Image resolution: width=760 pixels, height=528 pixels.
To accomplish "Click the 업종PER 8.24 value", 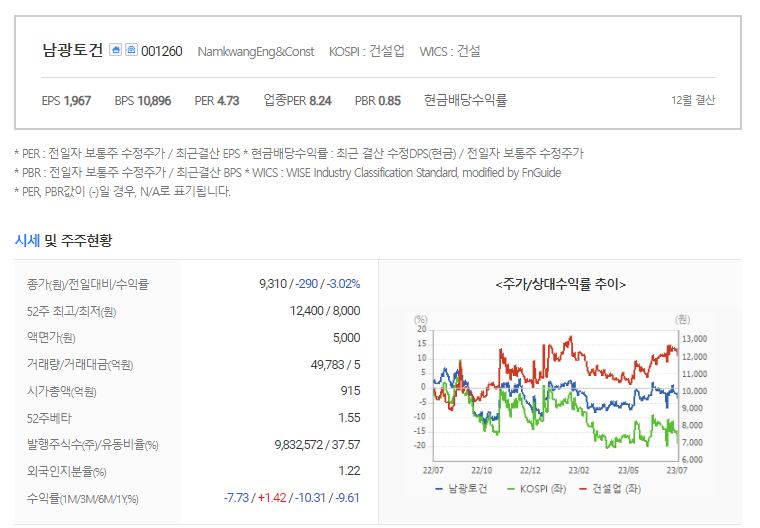I will click(298, 100).
